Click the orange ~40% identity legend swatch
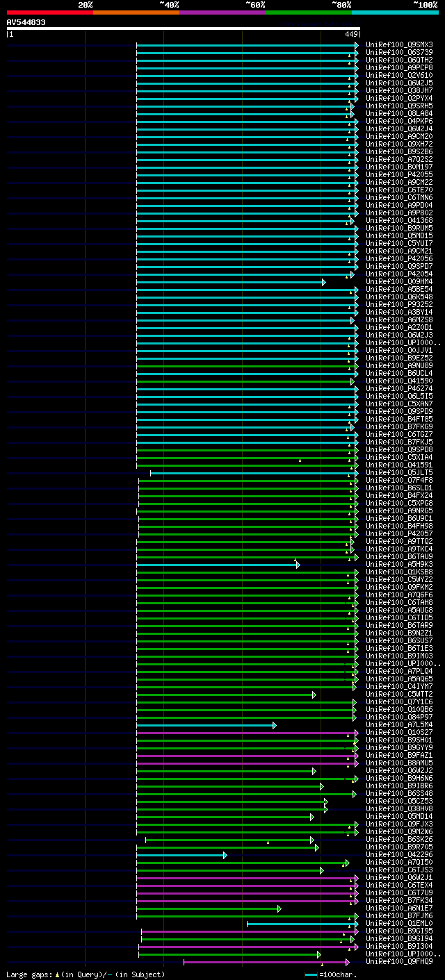Viewport: 445px width, 980px height. point(136,13)
